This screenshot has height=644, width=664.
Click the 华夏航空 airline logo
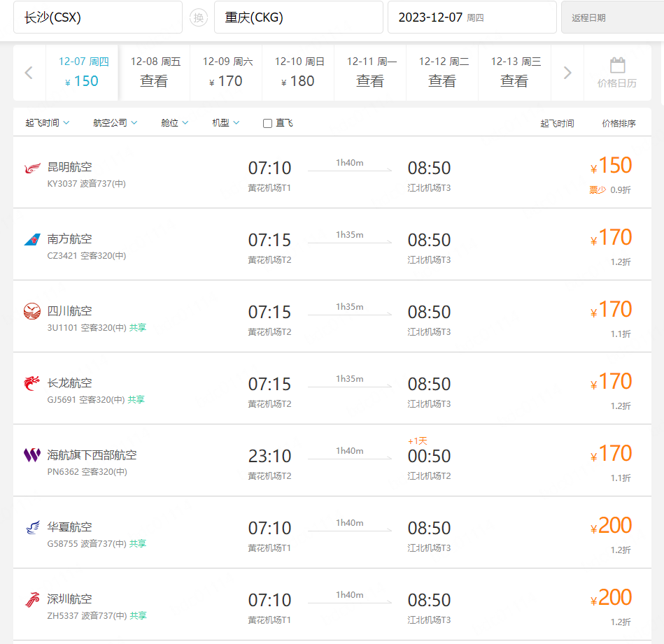click(x=32, y=527)
